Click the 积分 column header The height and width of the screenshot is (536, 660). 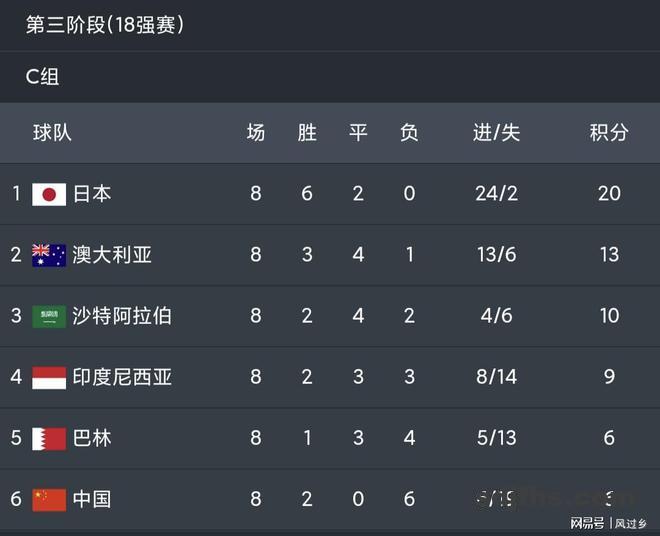coord(609,132)
